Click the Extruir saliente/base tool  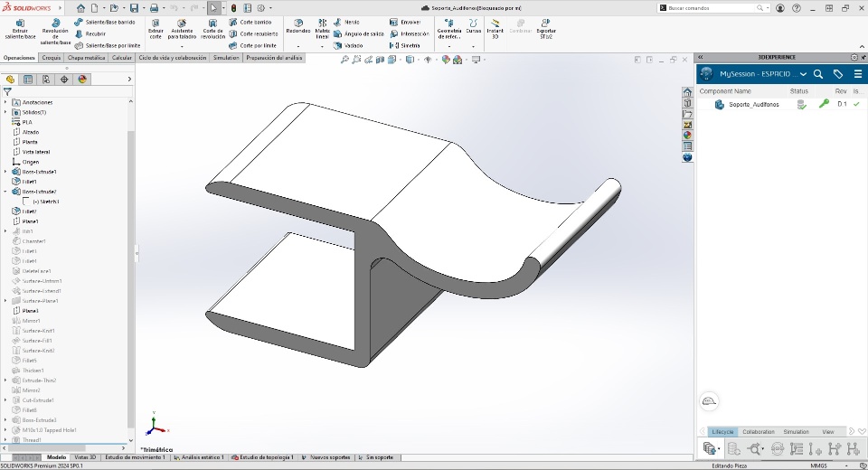(20, 29)
